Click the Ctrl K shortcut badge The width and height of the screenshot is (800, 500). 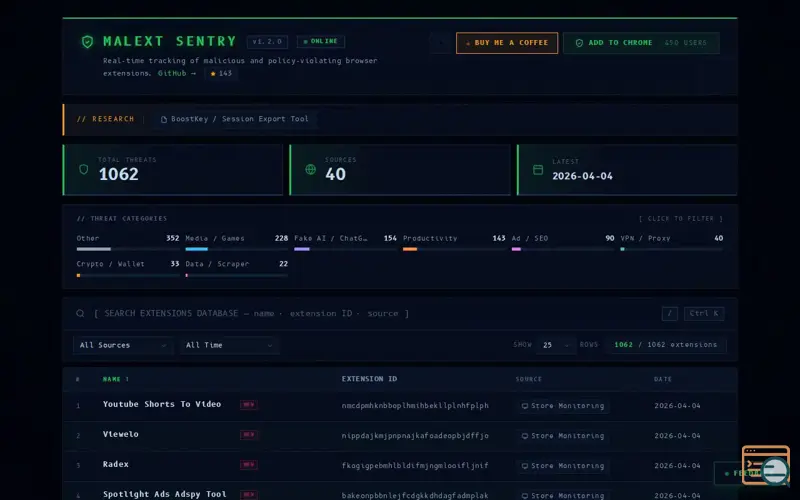point(704,314)
